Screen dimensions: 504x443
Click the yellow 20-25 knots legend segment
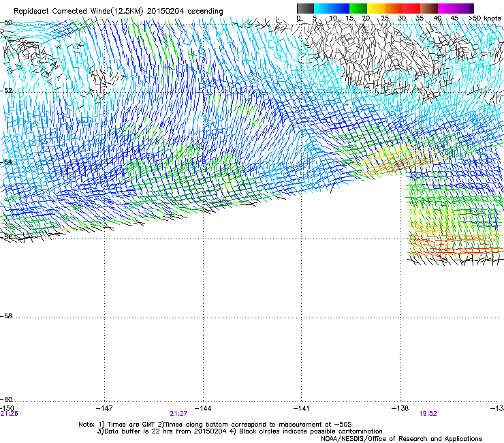pyautogui.click(x=376, y=8)
